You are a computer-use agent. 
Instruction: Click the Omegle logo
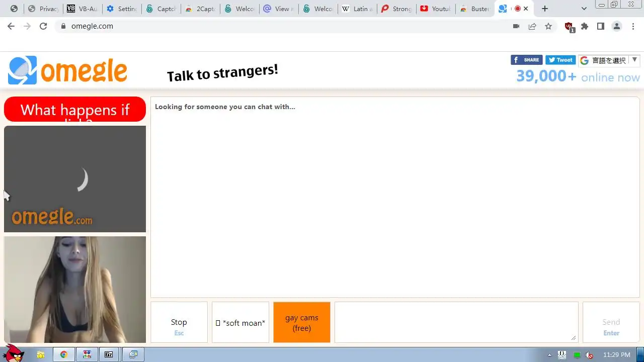(x=67, y=70)
